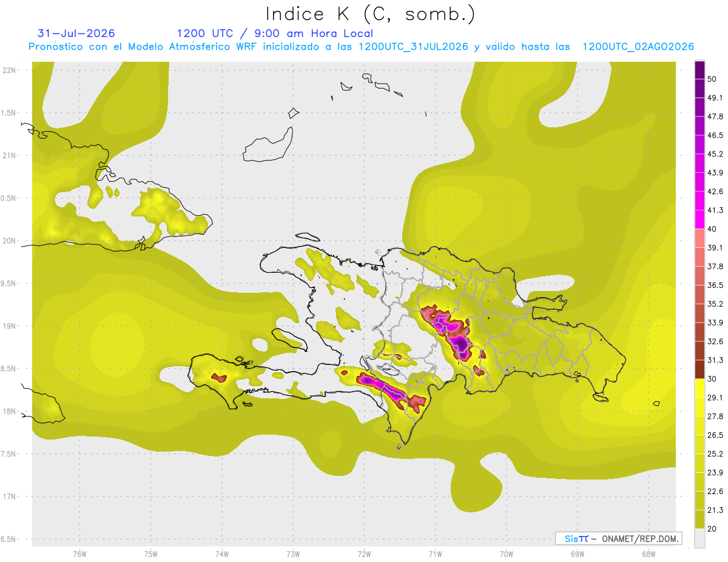Screen dimensions: 728x562
Task: Click the legend value '29.1'
Action: [714, 397]
